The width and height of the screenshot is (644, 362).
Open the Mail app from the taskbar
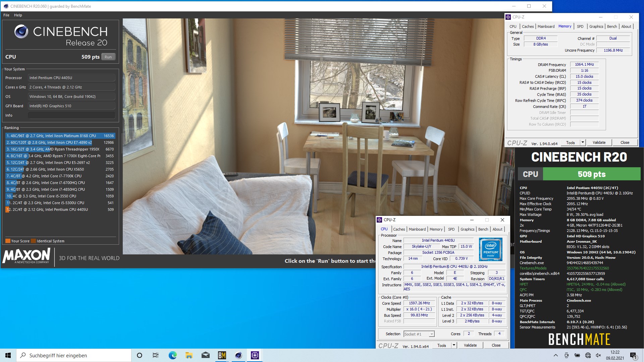[205, 355]
